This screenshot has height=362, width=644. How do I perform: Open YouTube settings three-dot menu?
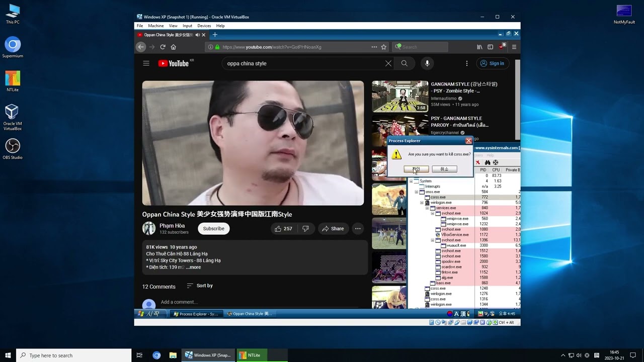(x=466, y=63)
